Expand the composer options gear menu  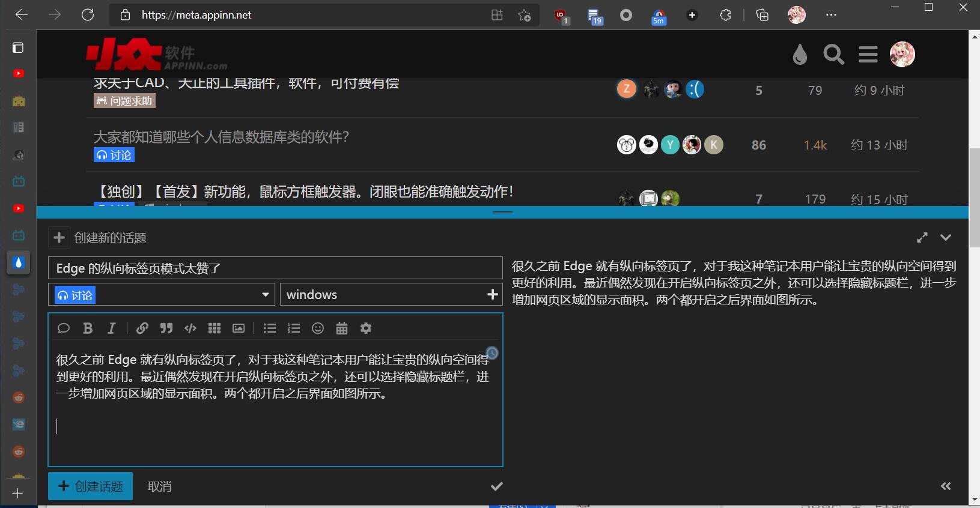click(x=366, y=328)
